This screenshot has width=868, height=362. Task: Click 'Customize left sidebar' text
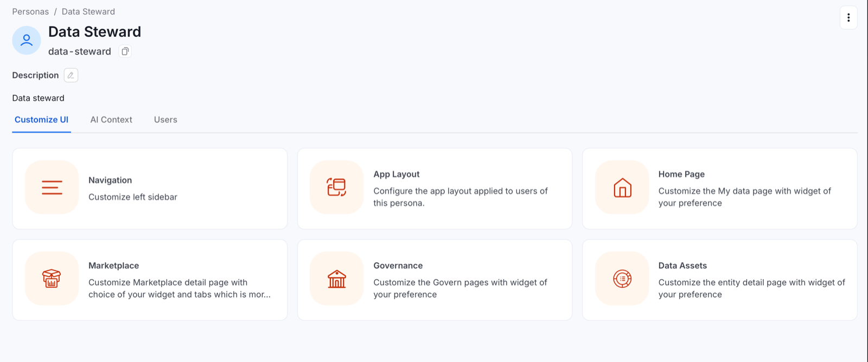click(x=133, y=197)
